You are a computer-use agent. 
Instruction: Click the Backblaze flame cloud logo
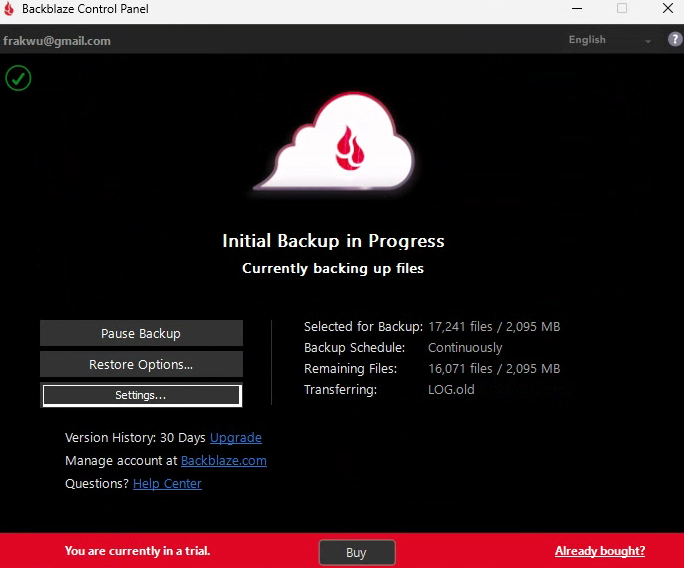coord(335,141)
